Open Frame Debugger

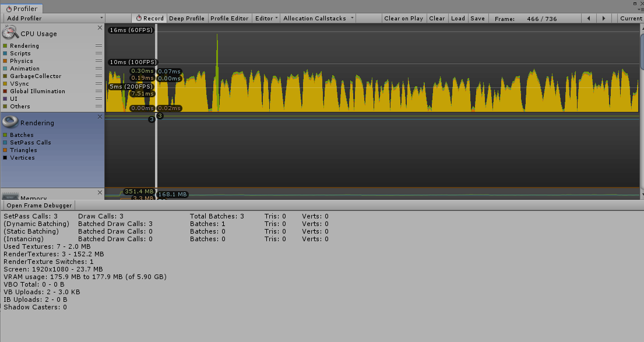point(39,206)
